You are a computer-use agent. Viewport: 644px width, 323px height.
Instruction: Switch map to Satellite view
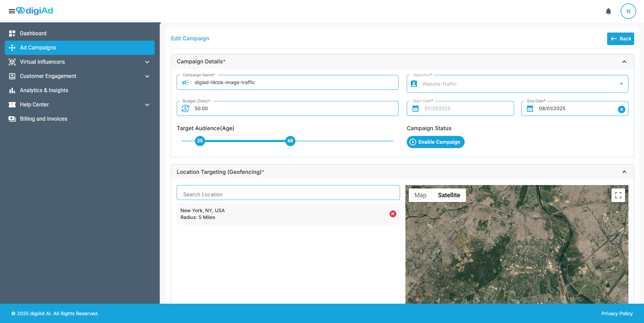pyautogui.click(x=449, y=195)
